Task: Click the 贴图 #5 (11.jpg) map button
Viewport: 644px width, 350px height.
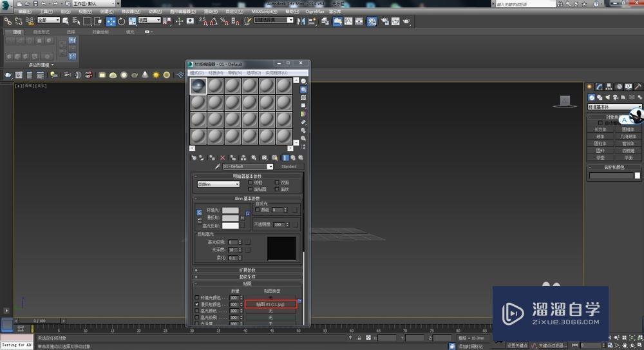Action: [x=270, y=304]
